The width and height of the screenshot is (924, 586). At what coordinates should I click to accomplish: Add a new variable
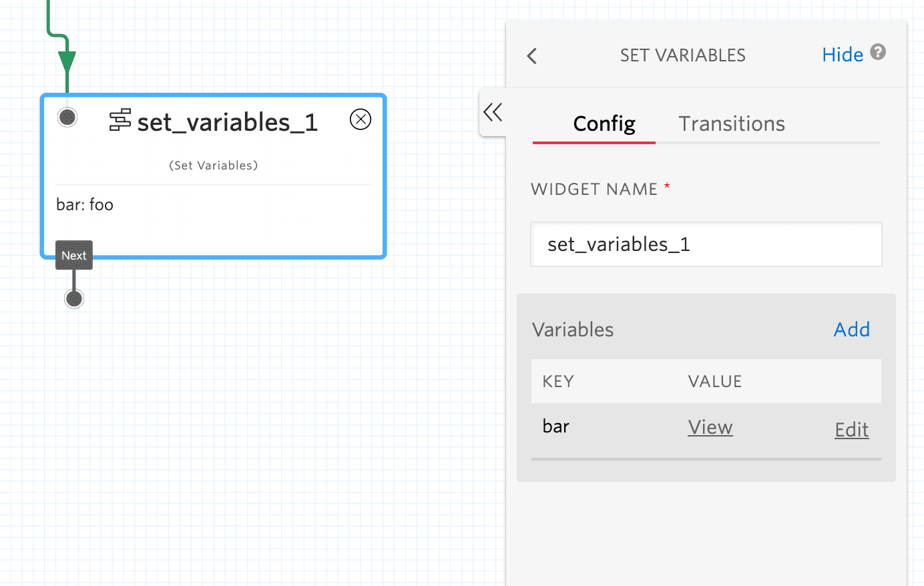[851, 329]
